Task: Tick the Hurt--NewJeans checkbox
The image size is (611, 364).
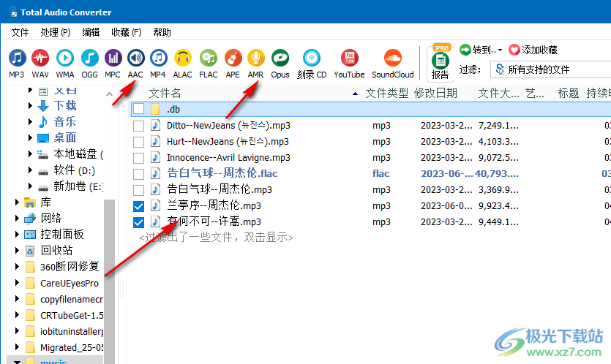Action: [x=139, y=142]
